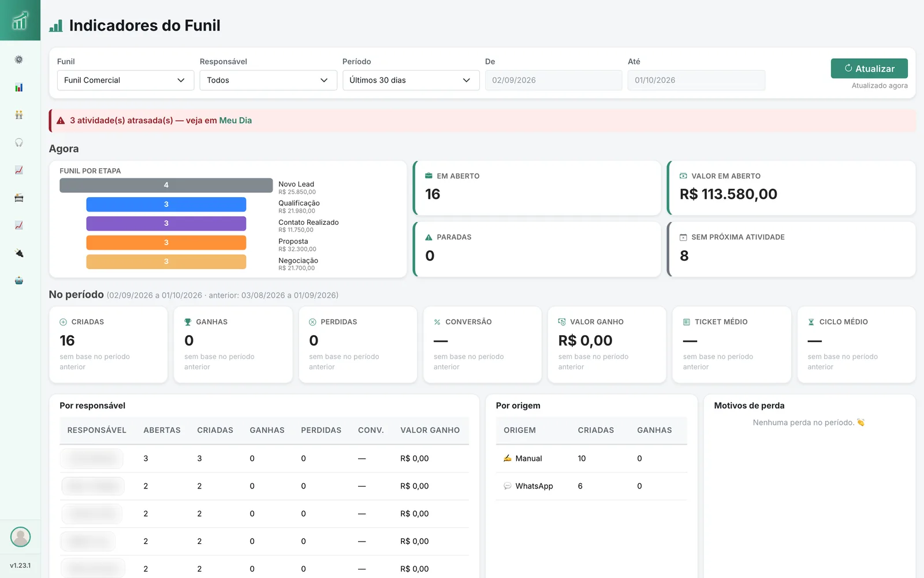Follow the Meu Dia link
This screenshot has height=578, width=924.
pyautogui.click(x=235, y=120)
